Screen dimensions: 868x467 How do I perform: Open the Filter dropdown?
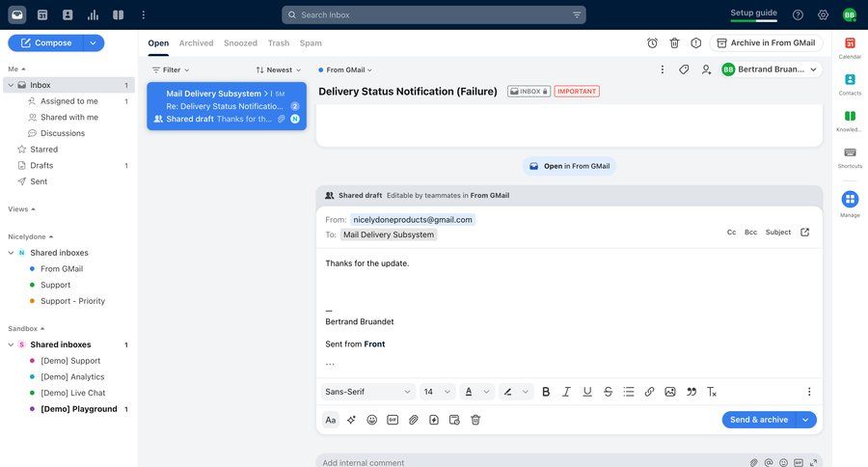click(171, 69)
